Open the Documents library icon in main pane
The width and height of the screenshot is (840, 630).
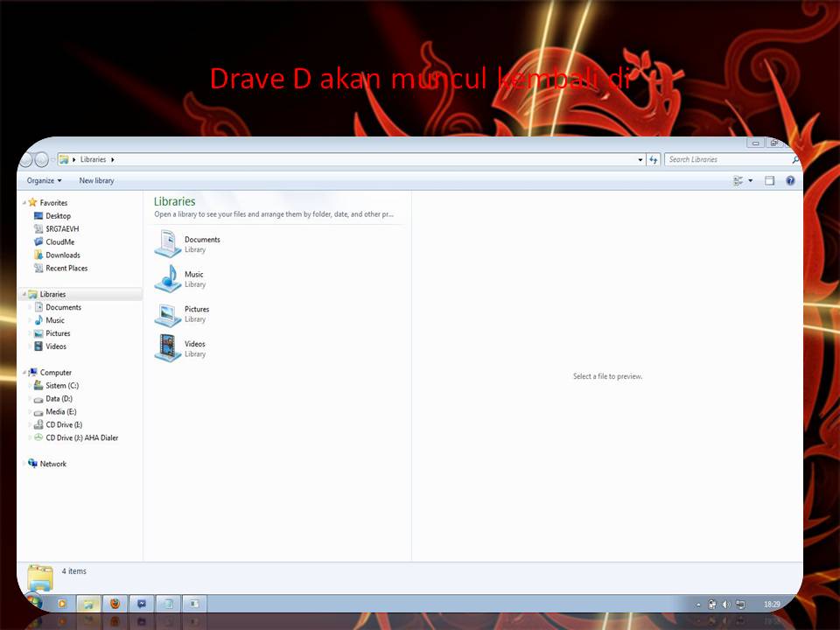168,244
